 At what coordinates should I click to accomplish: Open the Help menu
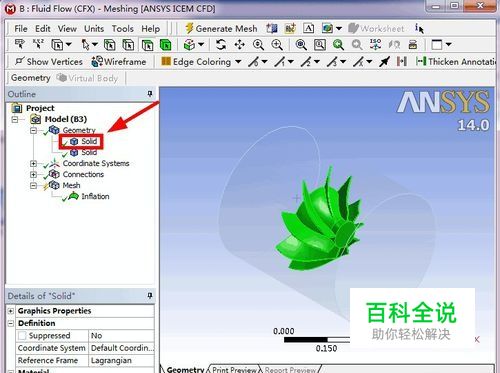150,29
